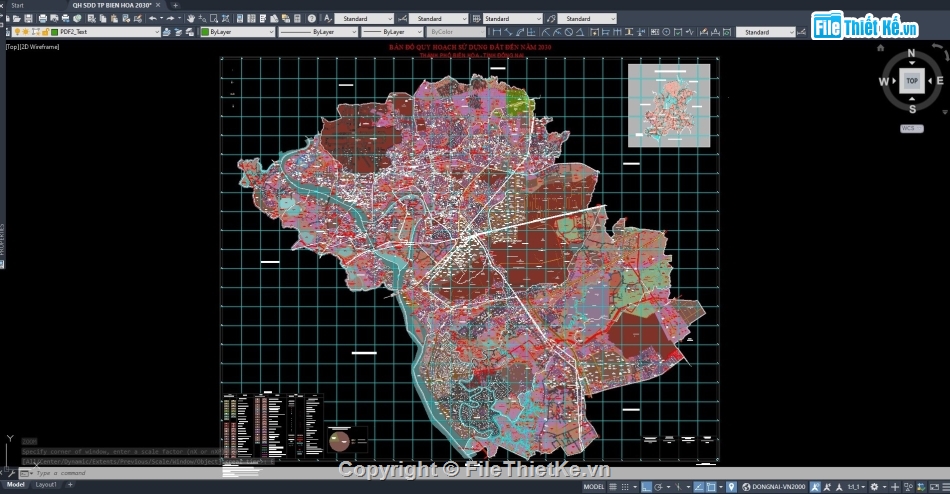Viewport: 950px width, 494px height.
Task: Switch to the Start tab
Action: 18,5
